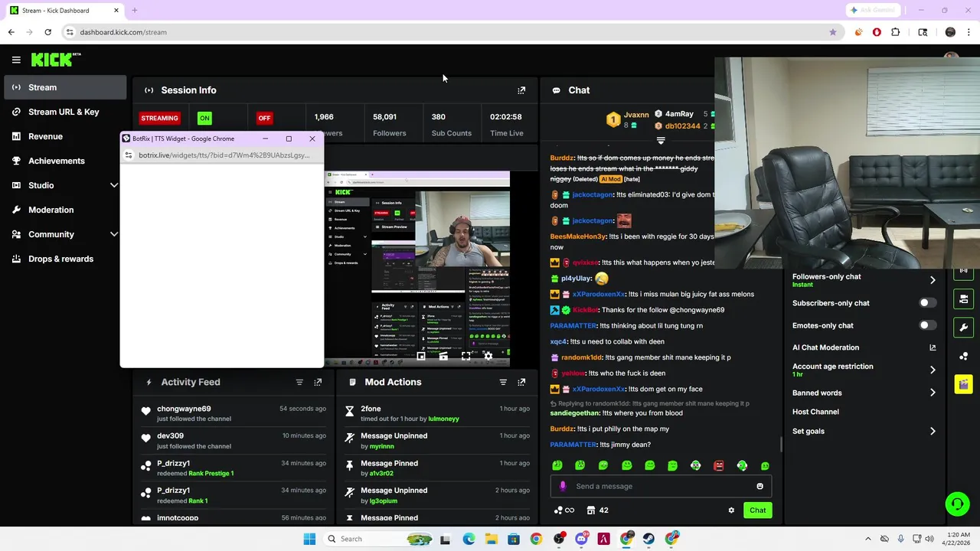Click the purple microphone icon in message box

pos(563,486)
